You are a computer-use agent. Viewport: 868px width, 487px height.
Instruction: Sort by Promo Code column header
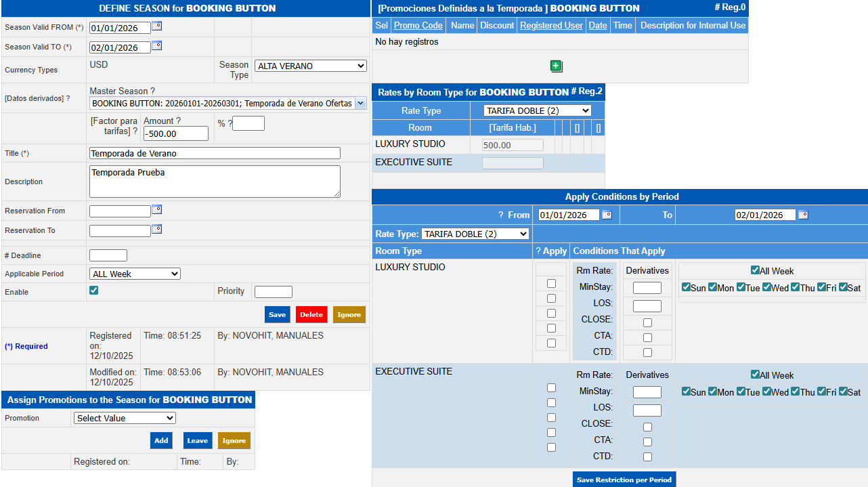pyautogui.click(x=418, y=25)
